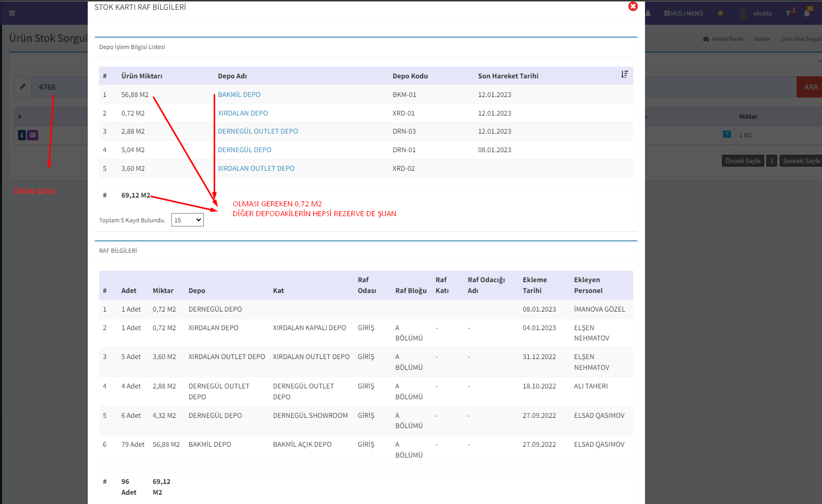
Task: Go to Sonraki Sayfa page
Action: pos(800,161)
